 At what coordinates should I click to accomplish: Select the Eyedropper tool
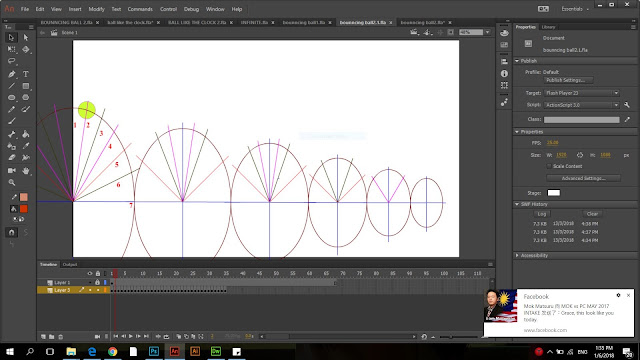tap(26, 146)
